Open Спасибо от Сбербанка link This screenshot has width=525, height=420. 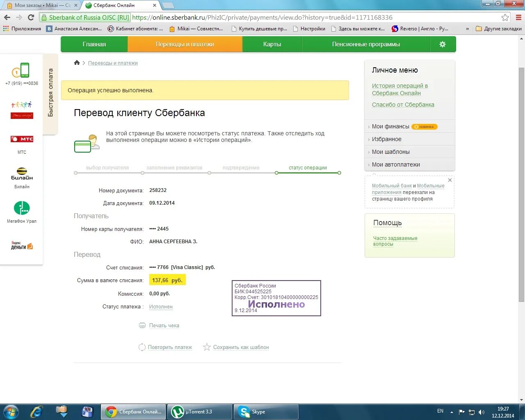tap(403, 105)
